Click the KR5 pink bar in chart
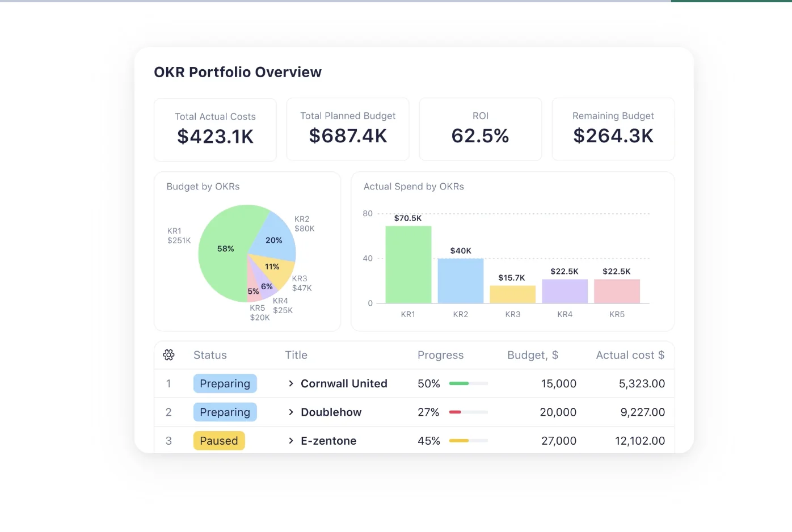The image size is (792, 532). click(x=617, y=291)
